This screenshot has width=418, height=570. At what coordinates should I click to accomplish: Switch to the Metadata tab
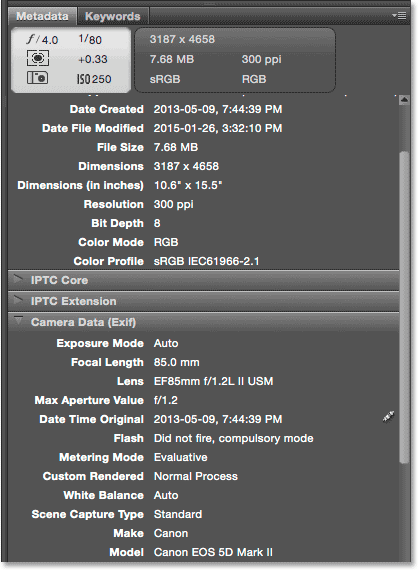(42, 16)
